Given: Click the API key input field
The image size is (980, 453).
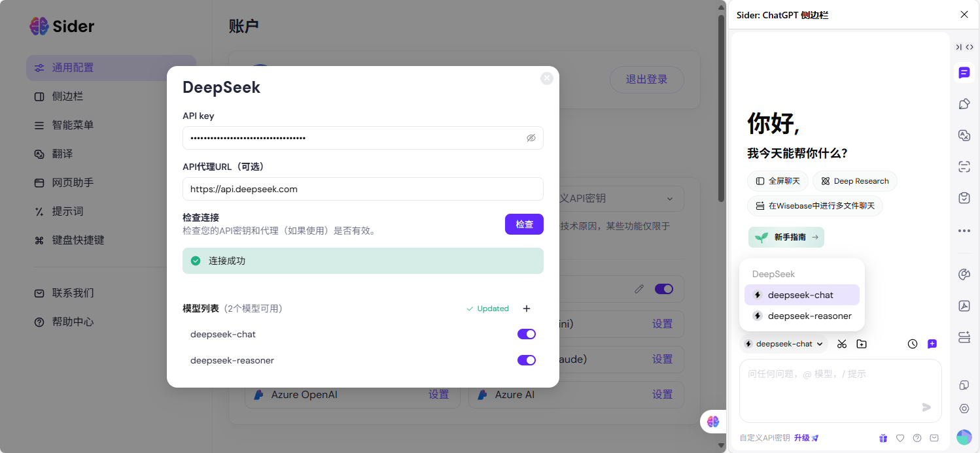Looking at the screenshot, I should 363,138.
